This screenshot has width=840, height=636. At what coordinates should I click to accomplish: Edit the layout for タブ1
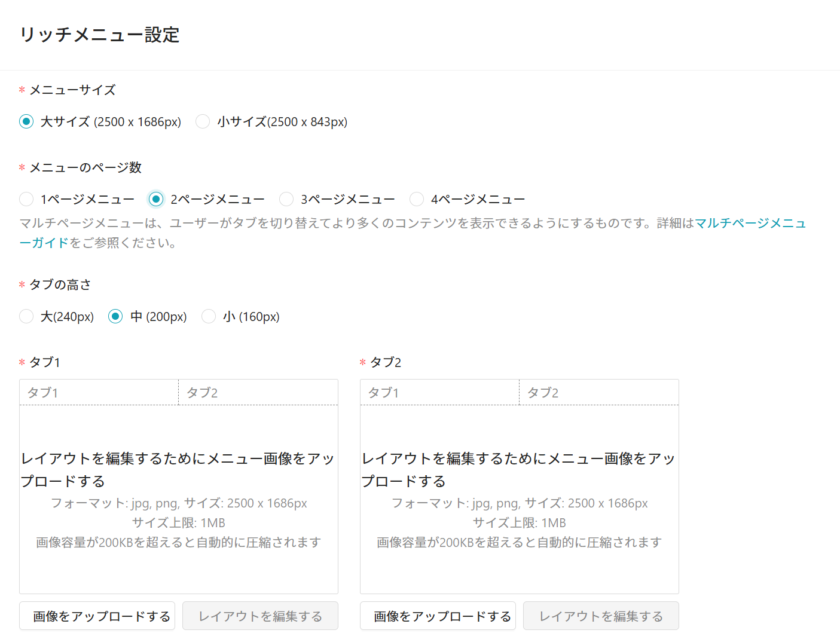point(260,616)
